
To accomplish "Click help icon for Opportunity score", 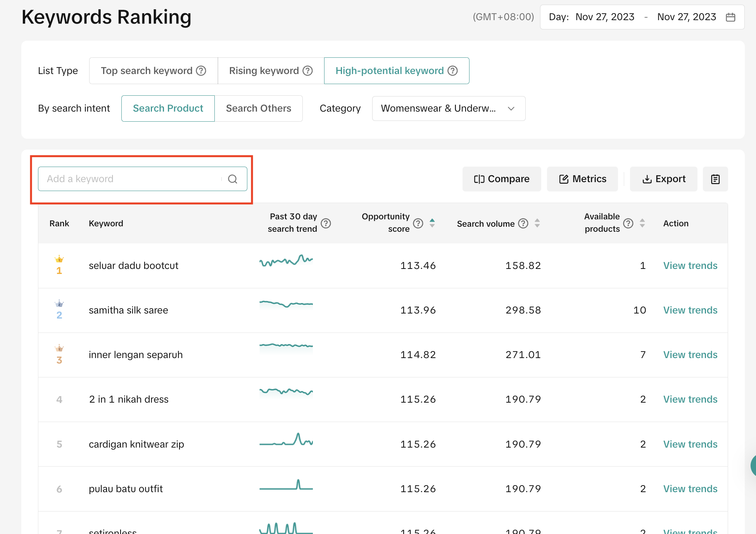I will coord(418,223).
